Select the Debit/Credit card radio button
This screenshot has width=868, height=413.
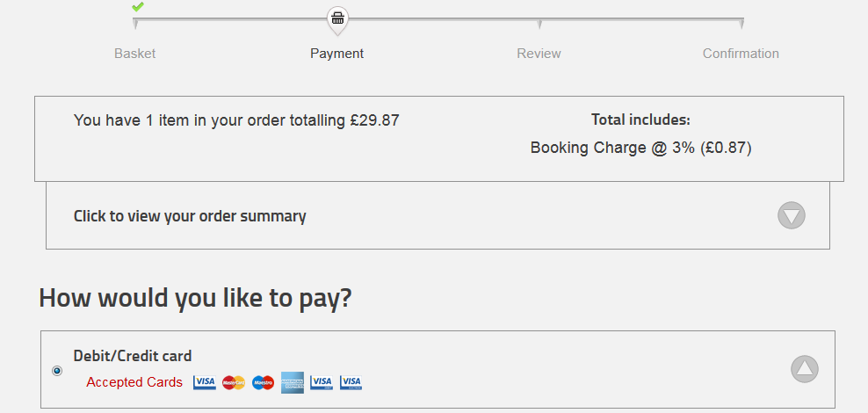tap(57, 371)
